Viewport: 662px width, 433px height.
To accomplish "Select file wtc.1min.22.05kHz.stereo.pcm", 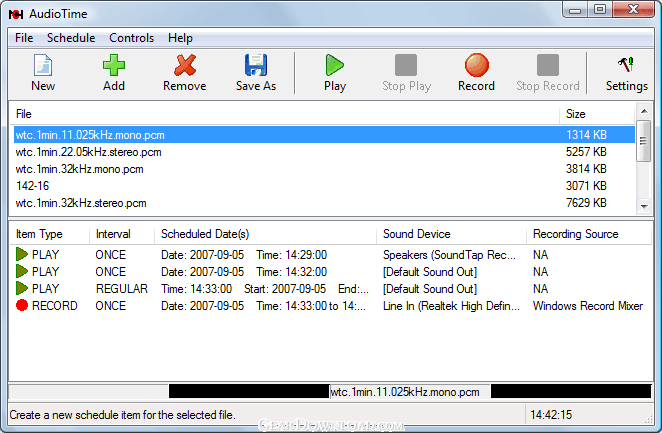I will tap(324, 152).
